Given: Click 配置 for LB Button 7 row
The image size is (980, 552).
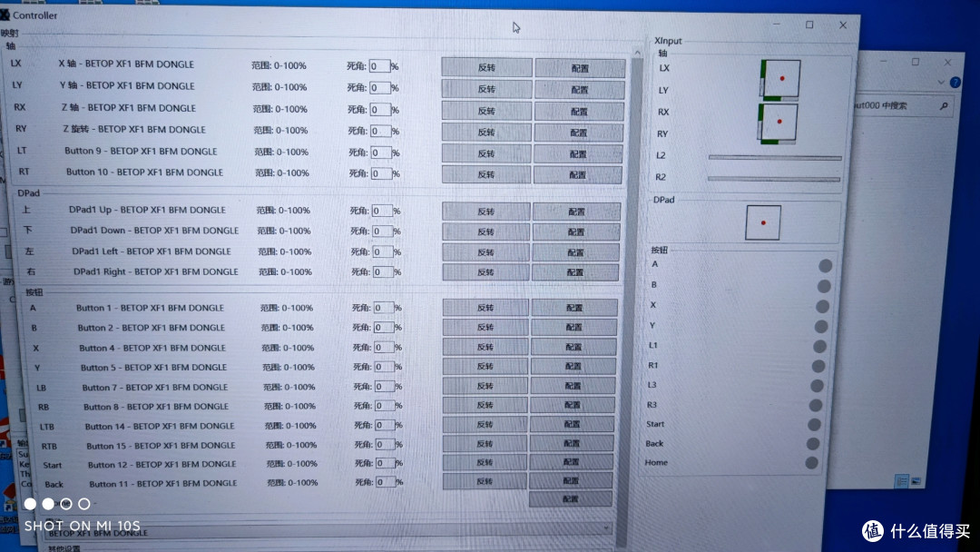Looking at the screenshot, I should tap(573, 386).
